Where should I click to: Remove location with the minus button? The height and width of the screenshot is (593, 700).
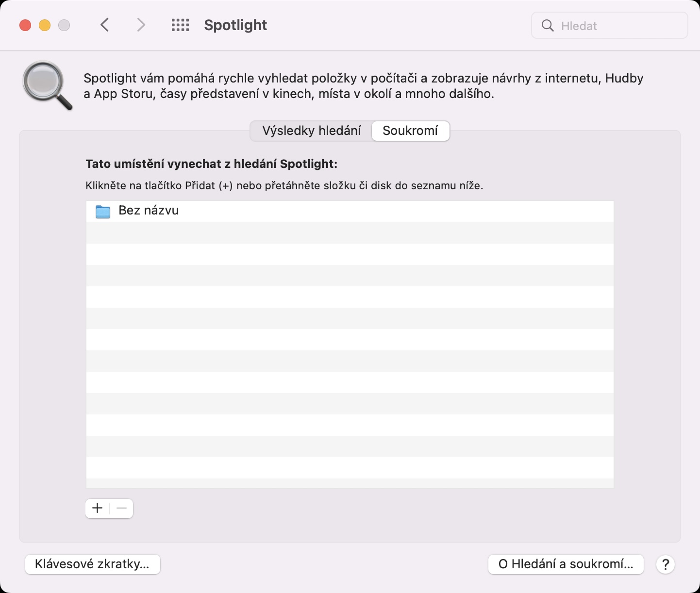coord(121,508)
